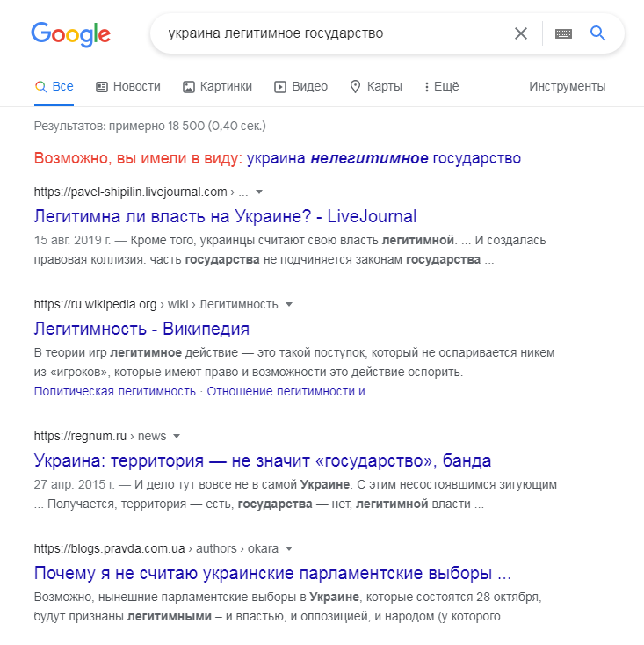Expand the Ещё more menu

point(442,86)
